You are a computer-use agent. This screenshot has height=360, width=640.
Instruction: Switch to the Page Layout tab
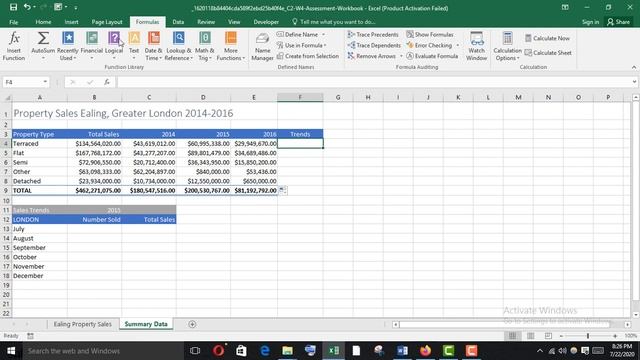pos(107,22)
